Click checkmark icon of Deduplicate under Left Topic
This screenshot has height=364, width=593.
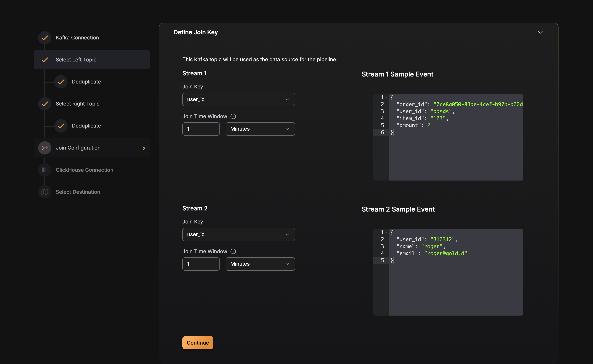tap(61, 82)
